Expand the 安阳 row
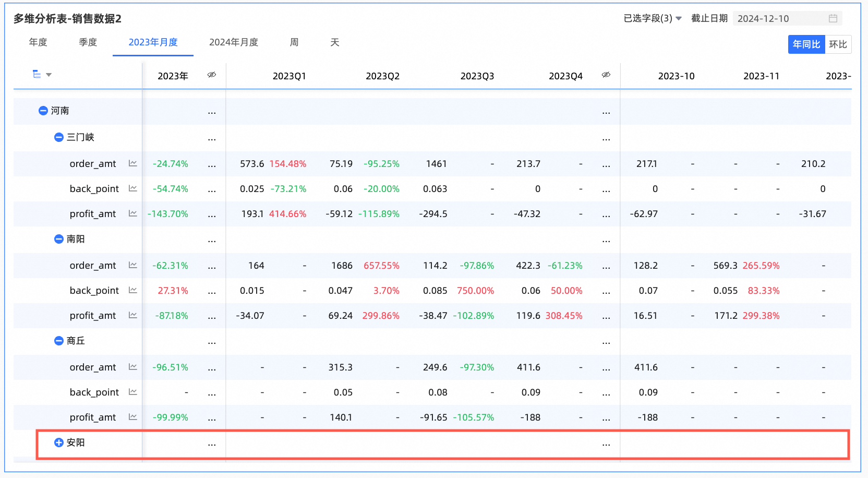Image resolution: width=868 pixels, height=478 pixels. point(59,443)
